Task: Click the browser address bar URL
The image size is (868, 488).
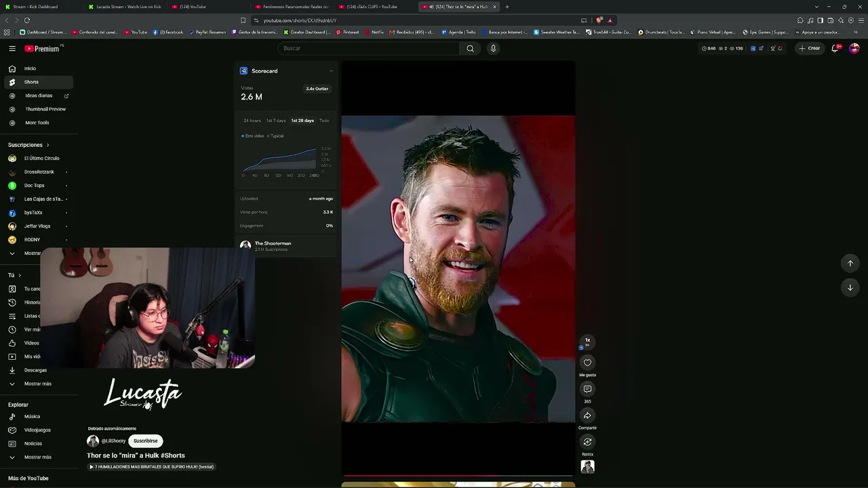Action: point(300,20)
